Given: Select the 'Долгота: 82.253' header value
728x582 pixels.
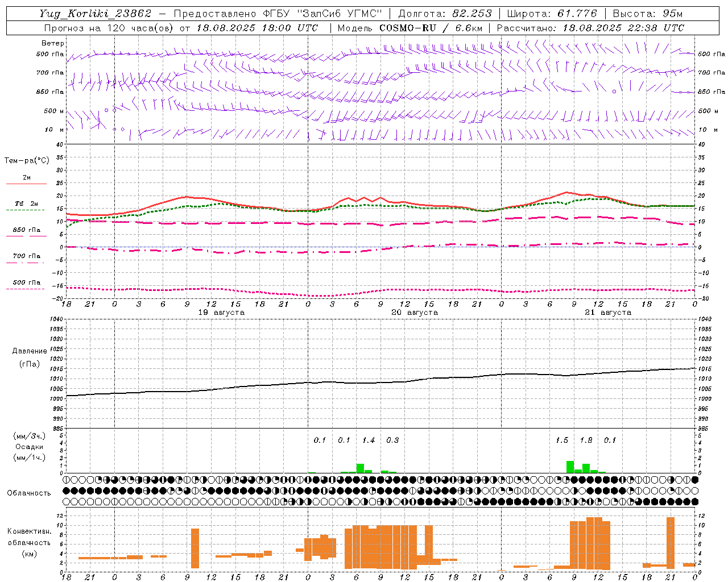Looking at the screenshot, I should pyautogui.click(x=445, y=14).
